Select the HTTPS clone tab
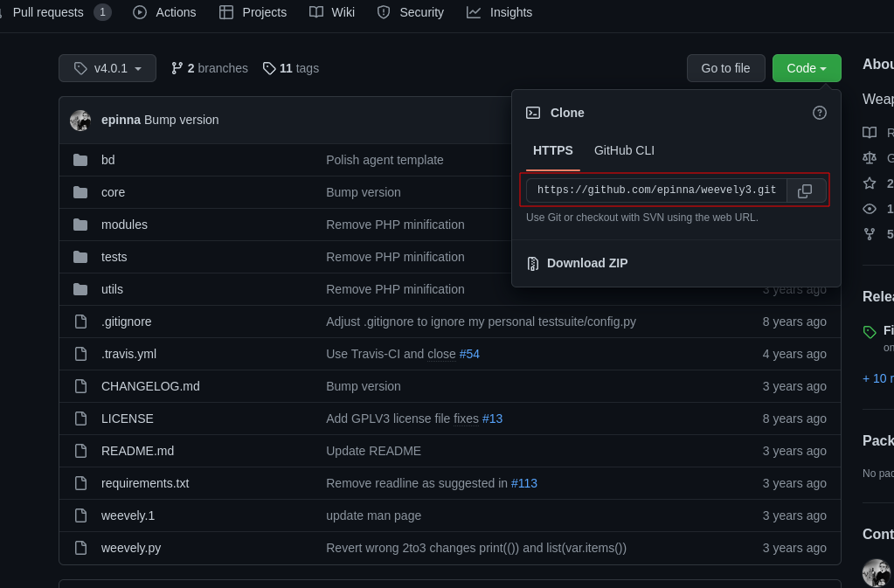Screen dimensions: 894x588 click(552, 150)
